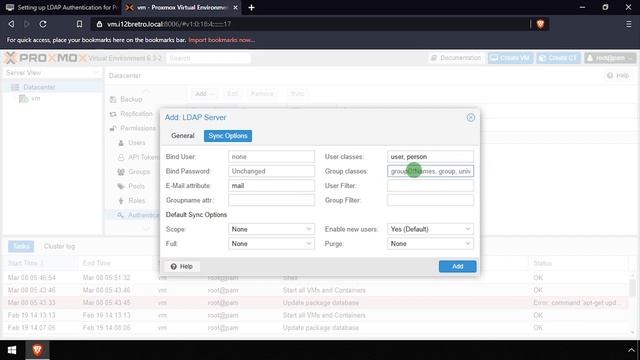Open the Backup menu item

pos(131,99)
